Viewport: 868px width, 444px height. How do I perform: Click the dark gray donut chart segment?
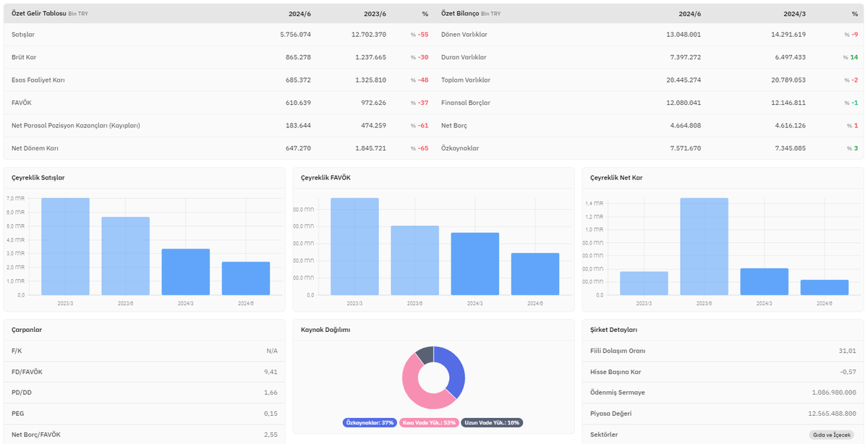pos(426,354)
